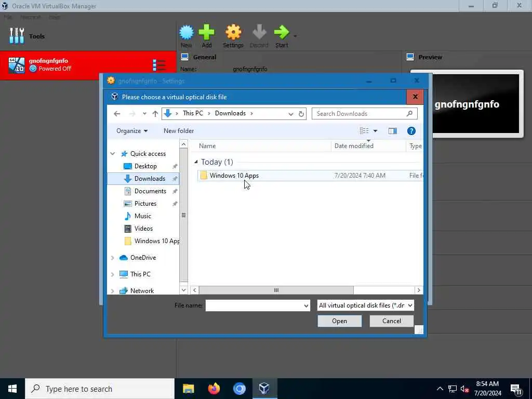Click VirtualBox icon in the taskbar
The height and width of the screenshot is (399, 532).
(x=264, y=389)
